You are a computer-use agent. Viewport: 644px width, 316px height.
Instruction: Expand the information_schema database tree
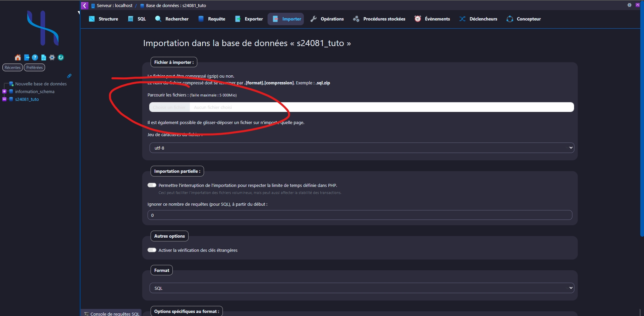4,91
